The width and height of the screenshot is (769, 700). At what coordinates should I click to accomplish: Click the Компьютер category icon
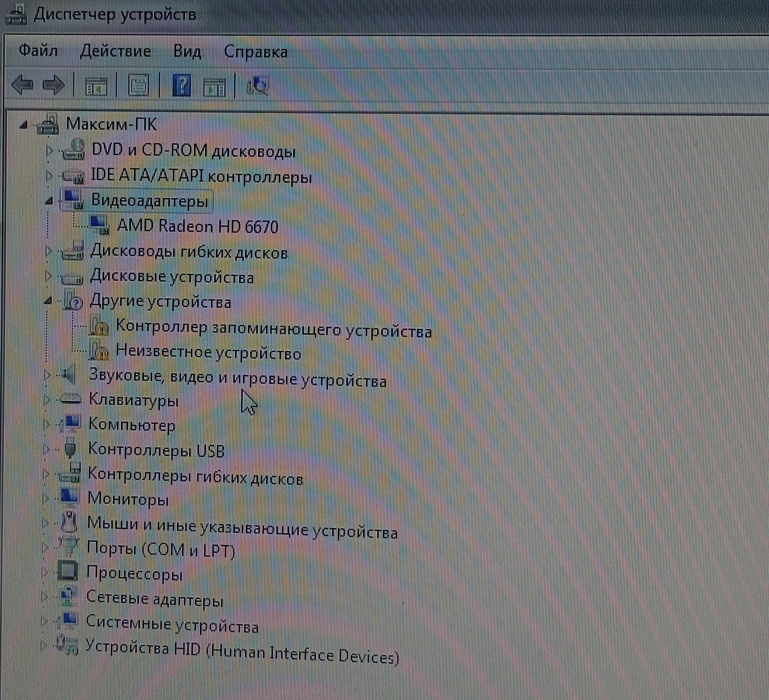[x=70, y=423]
